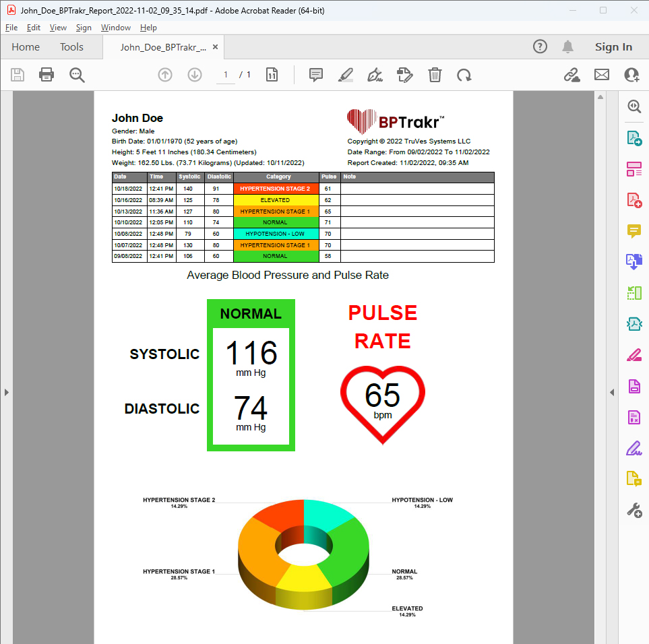Delete the page using the trash icon
The width and height of the screenshot is (649, 644).
[435, 75]
